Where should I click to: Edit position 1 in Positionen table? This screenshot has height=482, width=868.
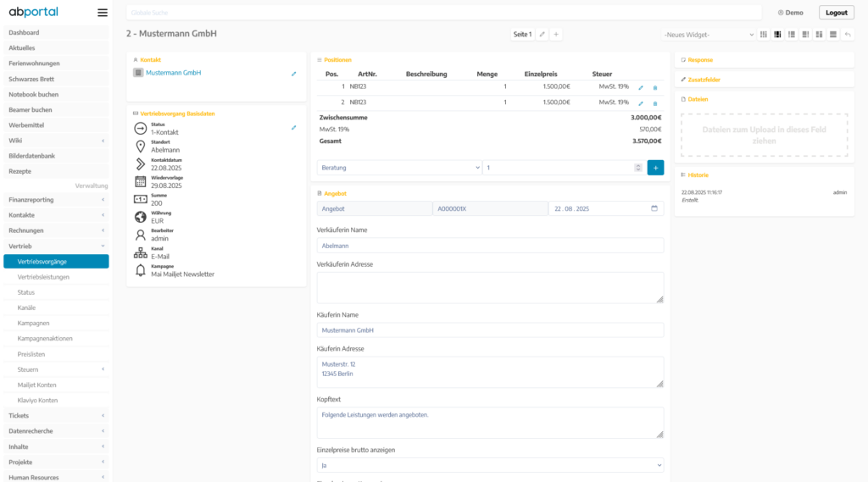641,87
